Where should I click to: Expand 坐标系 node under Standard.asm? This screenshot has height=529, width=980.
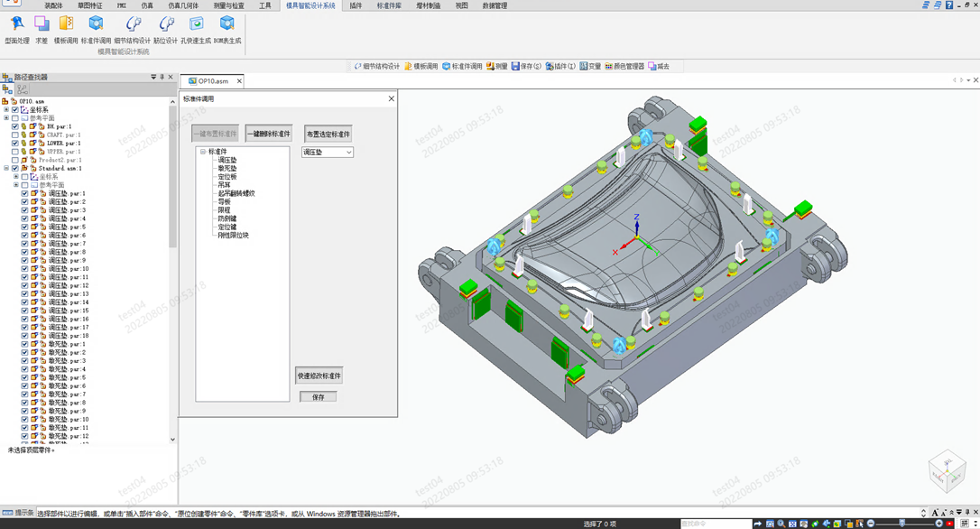pyautogui.click(x=15, y=176)
